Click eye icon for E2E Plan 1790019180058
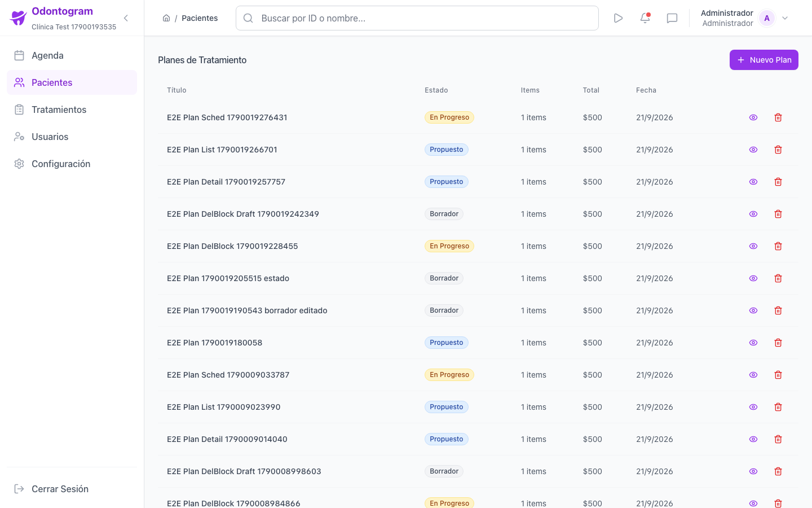812x508 pixels. 753,343
